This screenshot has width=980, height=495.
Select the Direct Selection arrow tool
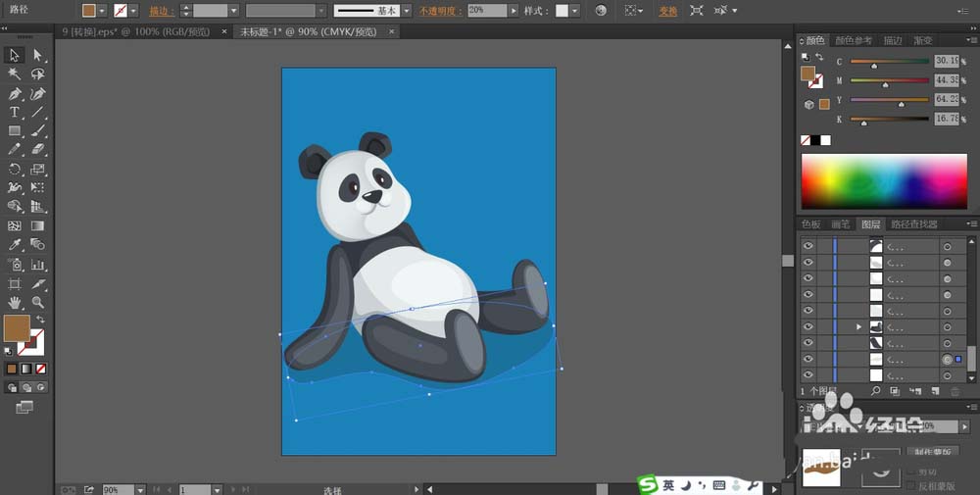(37, 56)
